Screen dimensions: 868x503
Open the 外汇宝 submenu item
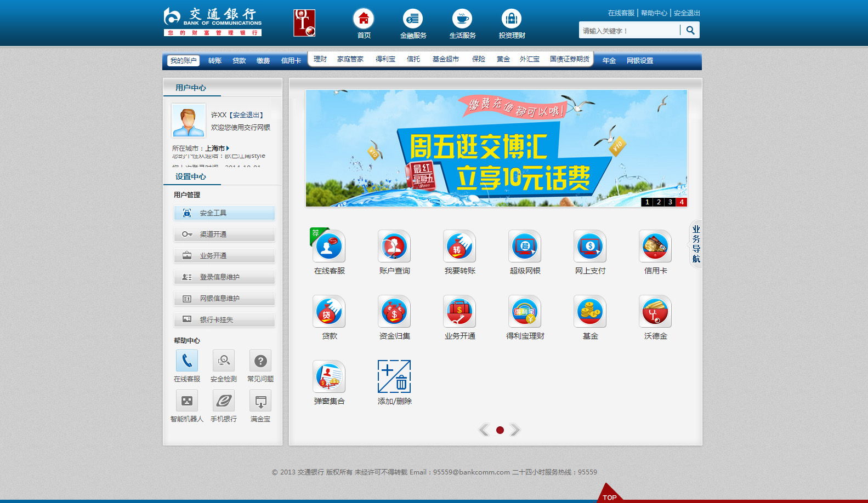530,59
